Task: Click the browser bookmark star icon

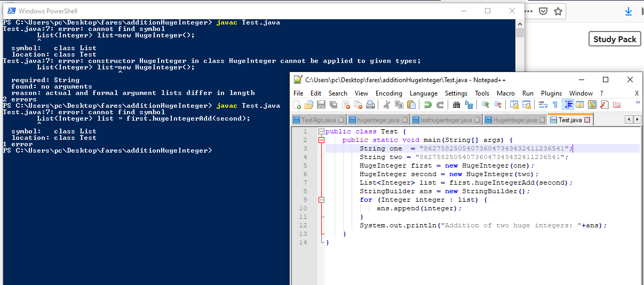Action: pos(558,11)
